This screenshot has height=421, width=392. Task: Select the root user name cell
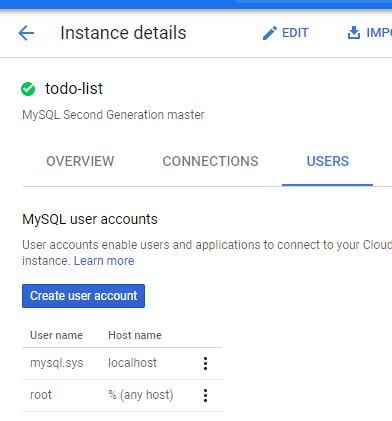point(41,395)
